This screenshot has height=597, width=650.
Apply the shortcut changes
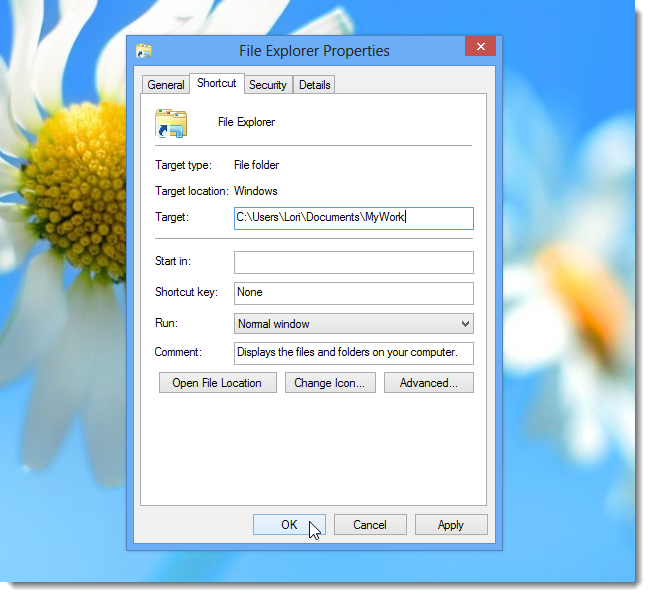451,525
